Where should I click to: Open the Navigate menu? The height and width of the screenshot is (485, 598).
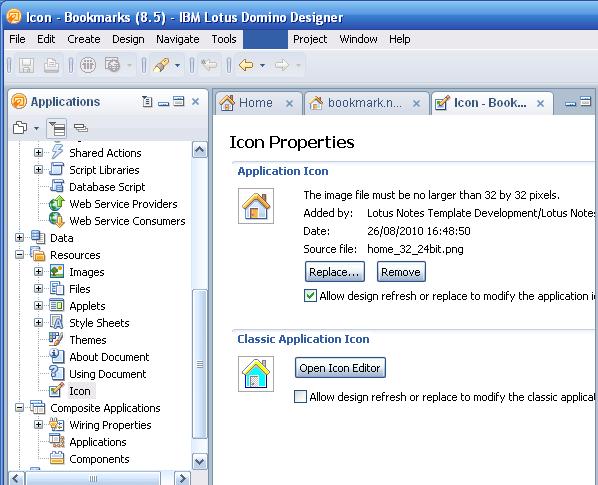(x=178, y=39)
